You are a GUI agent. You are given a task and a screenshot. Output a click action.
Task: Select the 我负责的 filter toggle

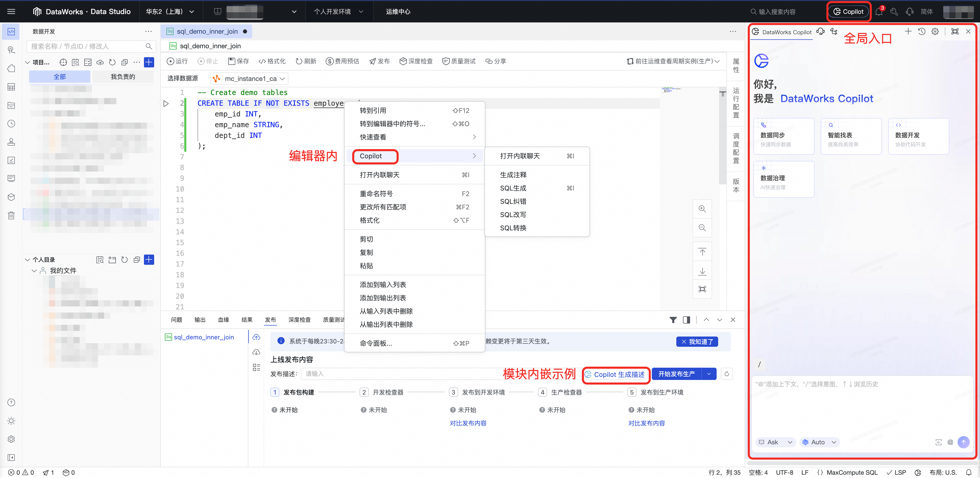[122, 77]
